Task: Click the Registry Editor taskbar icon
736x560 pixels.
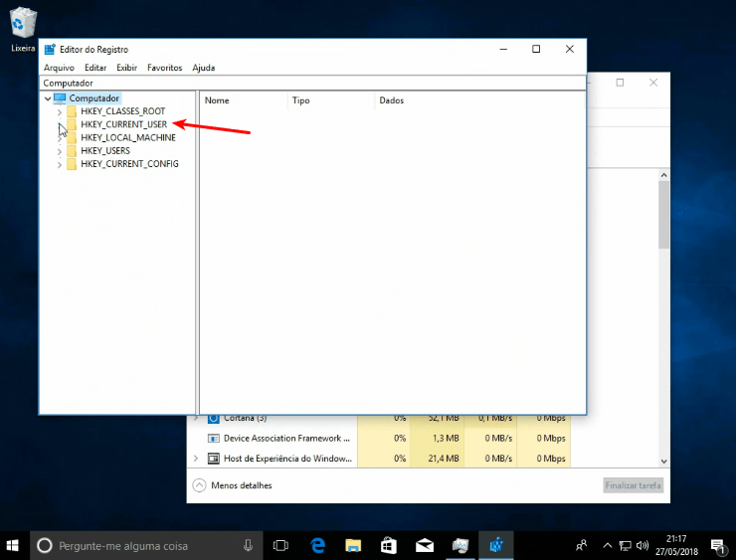Action: click(496, 545)
